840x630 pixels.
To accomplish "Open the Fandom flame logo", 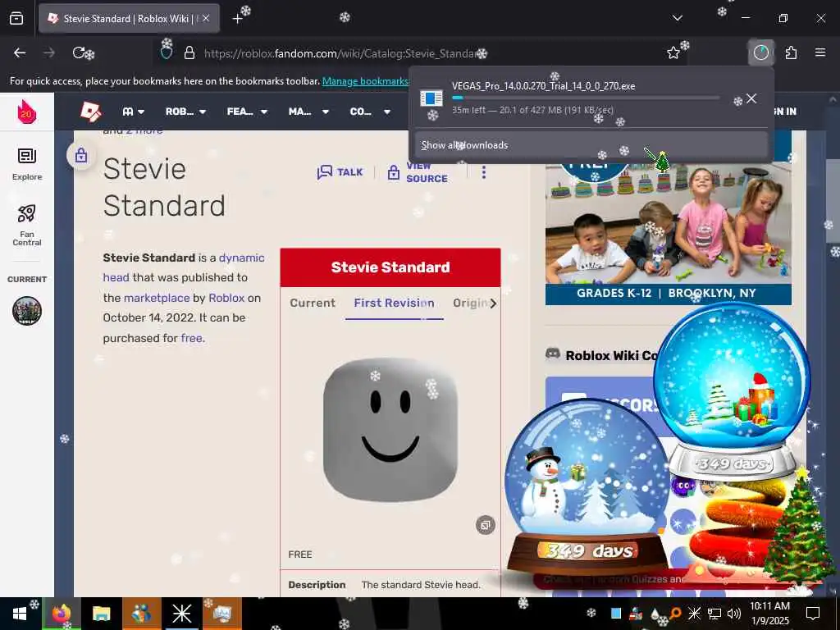I will click(27, 112).
